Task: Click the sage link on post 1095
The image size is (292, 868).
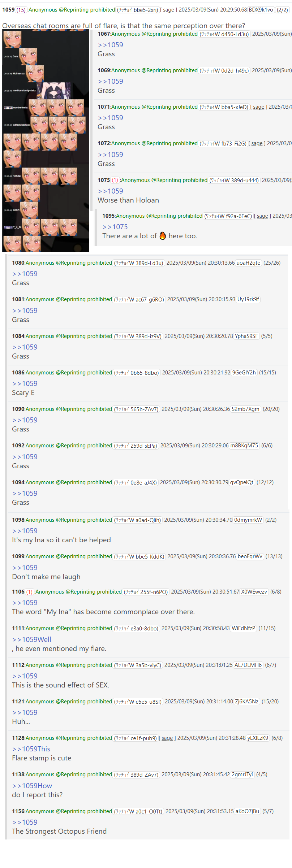Action: pos(262,216)
